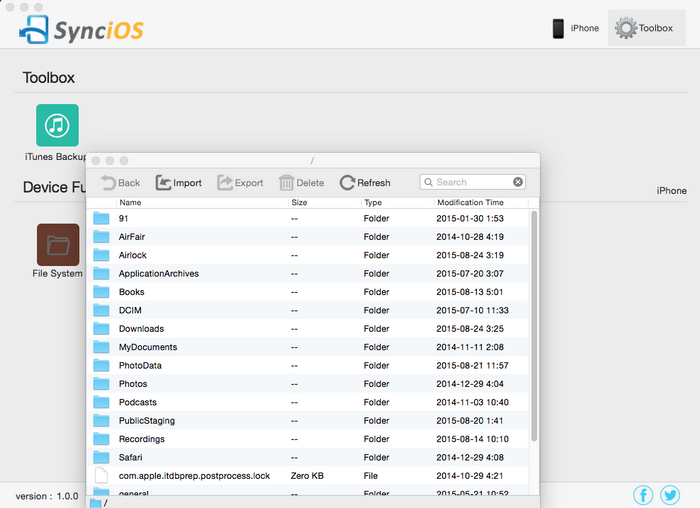Select the postprocess.lock file icon
Viewport: 700px width, 508px height.
[101, 476]
